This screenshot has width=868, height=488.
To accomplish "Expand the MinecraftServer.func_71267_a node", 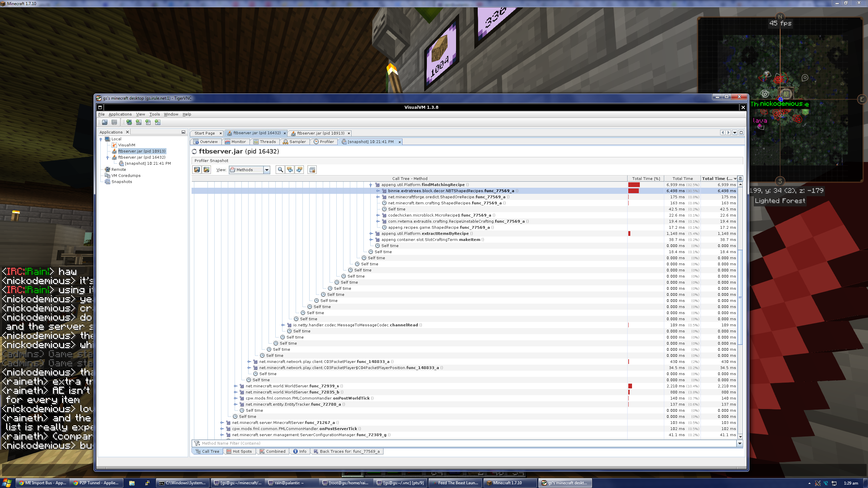I will pos(222,423).
